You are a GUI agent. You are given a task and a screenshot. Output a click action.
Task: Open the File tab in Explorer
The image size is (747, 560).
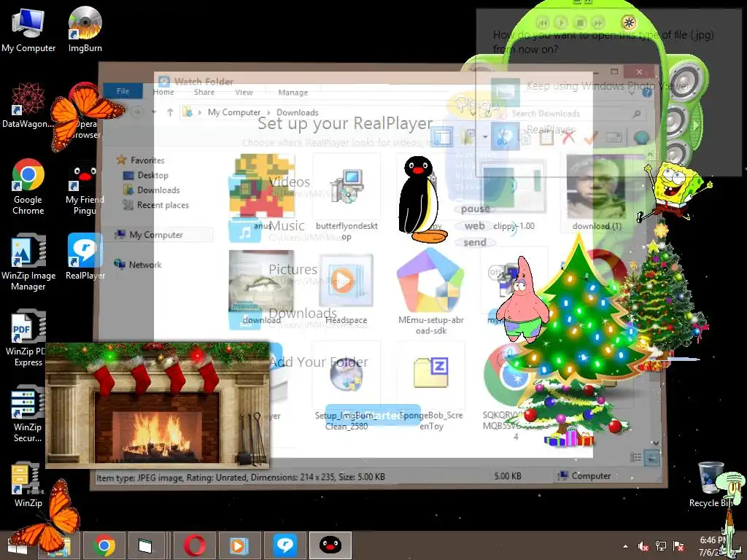pos(123,91)
